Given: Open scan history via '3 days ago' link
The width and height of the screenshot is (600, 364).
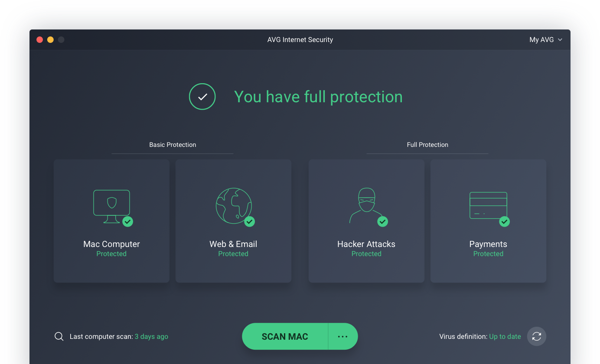Looking at the screenshot, I should coord(151,336).
